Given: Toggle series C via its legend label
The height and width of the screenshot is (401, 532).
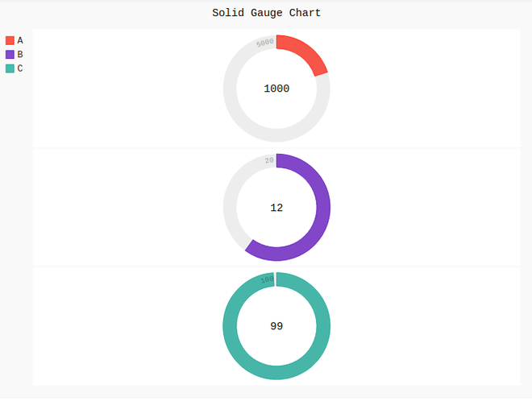Looking at the screenshot, I should click(x=20, y=68).
